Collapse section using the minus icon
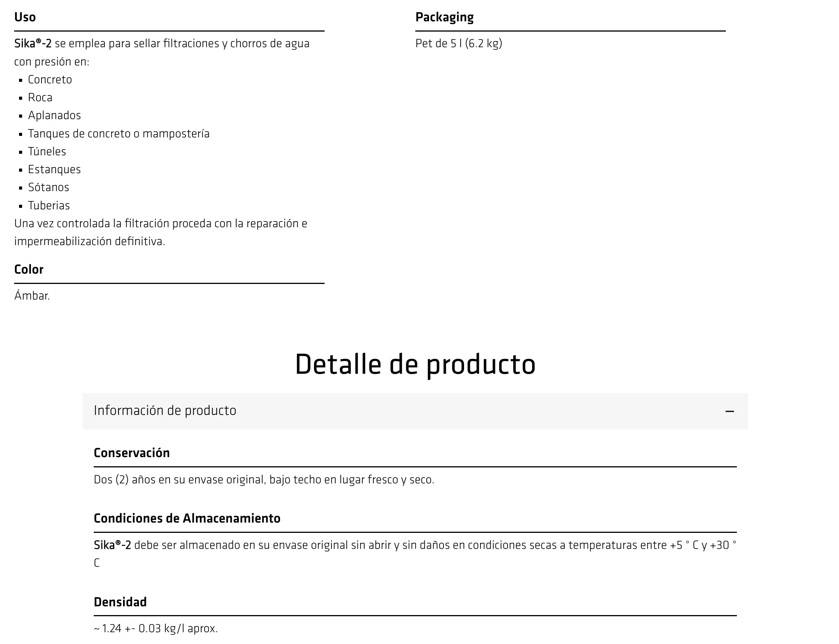Screen dimensions: 839x644 click(729, 411)
